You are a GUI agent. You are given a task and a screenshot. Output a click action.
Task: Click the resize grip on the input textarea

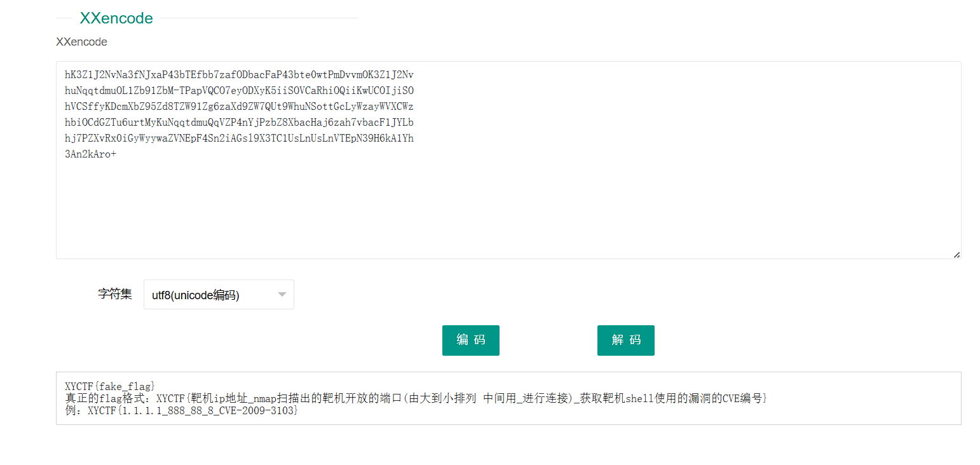point(956,254)
